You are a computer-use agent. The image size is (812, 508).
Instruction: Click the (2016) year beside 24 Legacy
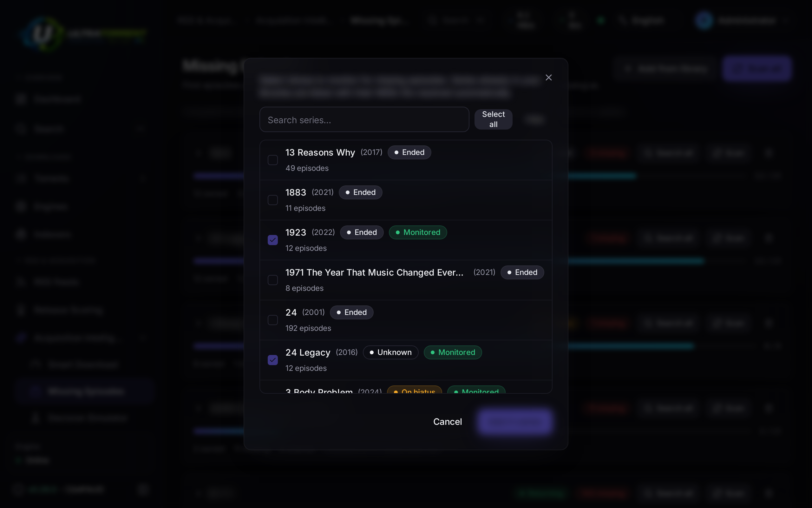pos(347,352)
